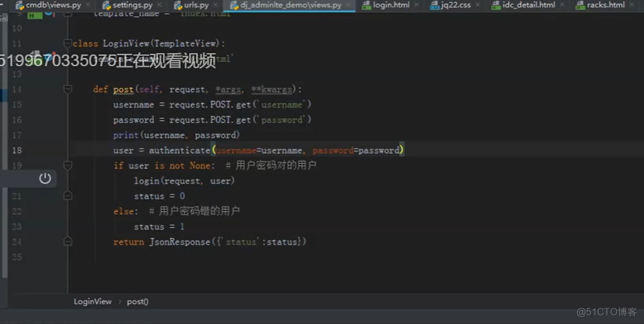
Task: Select the urls.py tab
Action: (x=196, y=5)
